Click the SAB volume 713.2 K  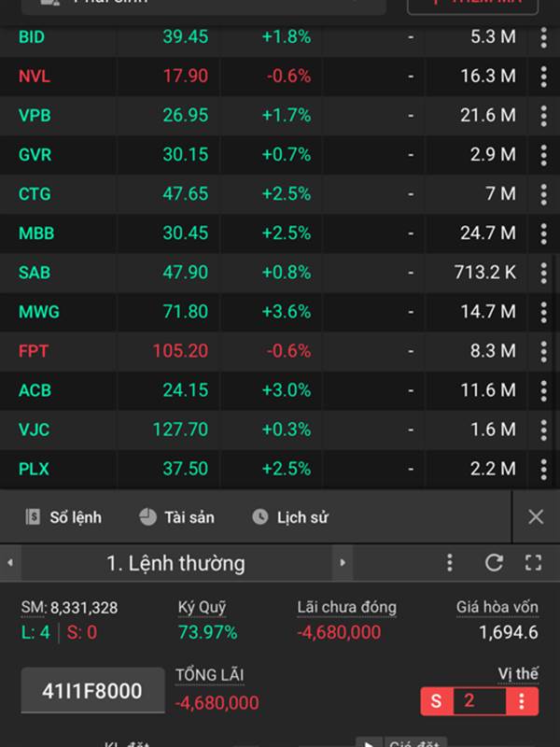[485, 273]
